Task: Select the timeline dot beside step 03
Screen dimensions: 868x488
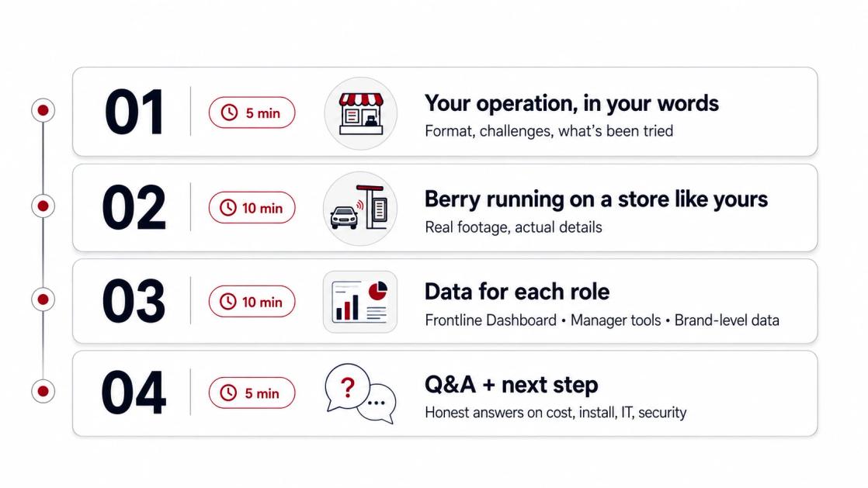Action: click(43, 299)
